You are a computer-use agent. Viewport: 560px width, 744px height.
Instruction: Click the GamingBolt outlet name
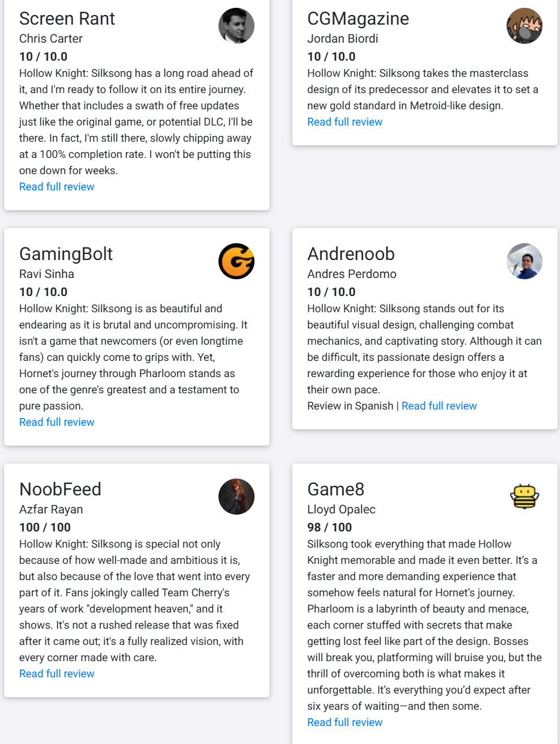[x=66, y=254]
